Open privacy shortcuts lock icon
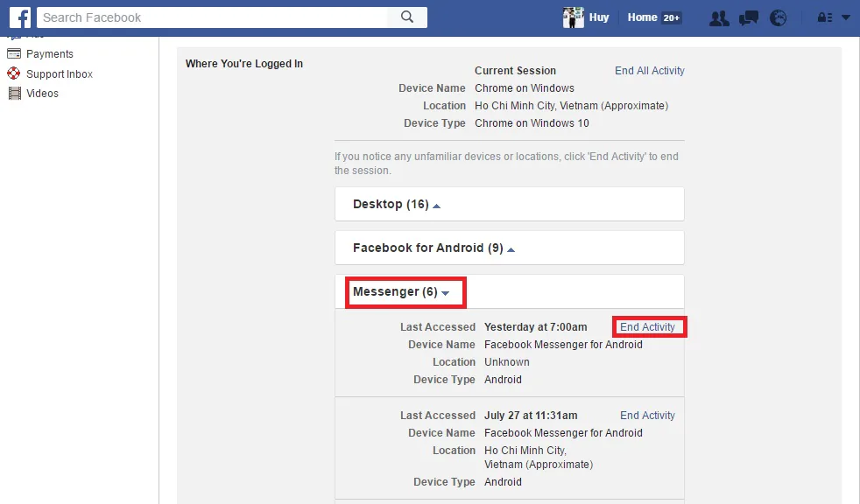This screenshot has height=504, width=860. click(824, 17)
